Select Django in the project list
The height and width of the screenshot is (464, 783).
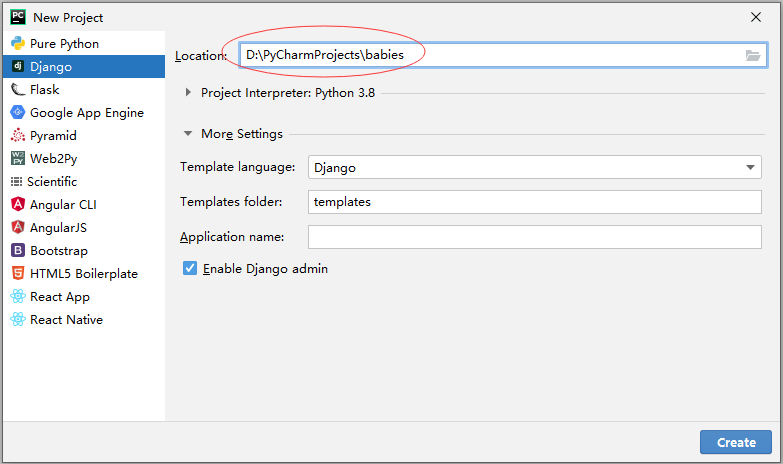pos(51,67)
